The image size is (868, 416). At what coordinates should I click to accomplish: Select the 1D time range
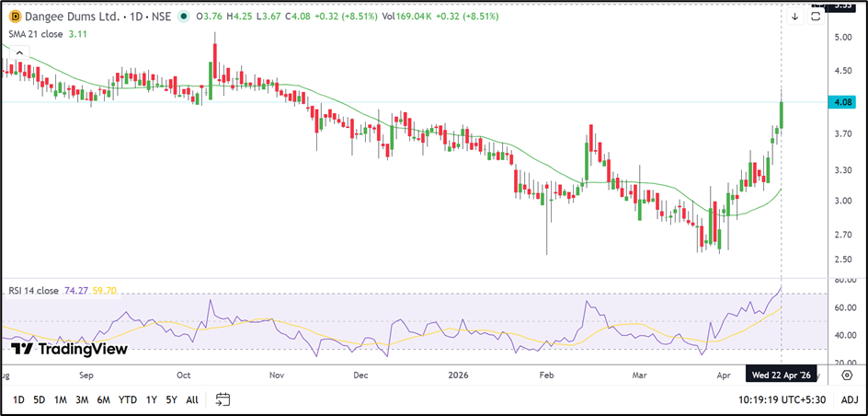point(18,399)
